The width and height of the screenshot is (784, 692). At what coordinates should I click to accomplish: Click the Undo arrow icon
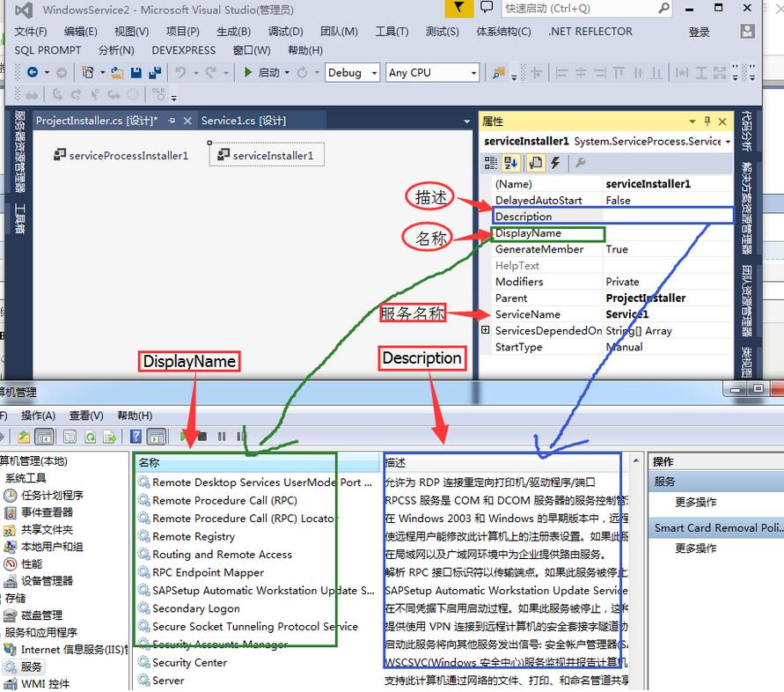coord(181,72)
